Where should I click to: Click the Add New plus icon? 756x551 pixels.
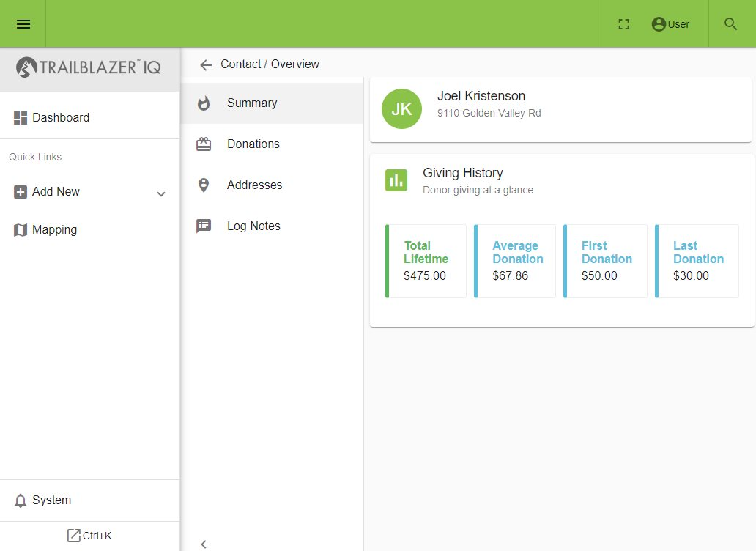coord(21,192)
